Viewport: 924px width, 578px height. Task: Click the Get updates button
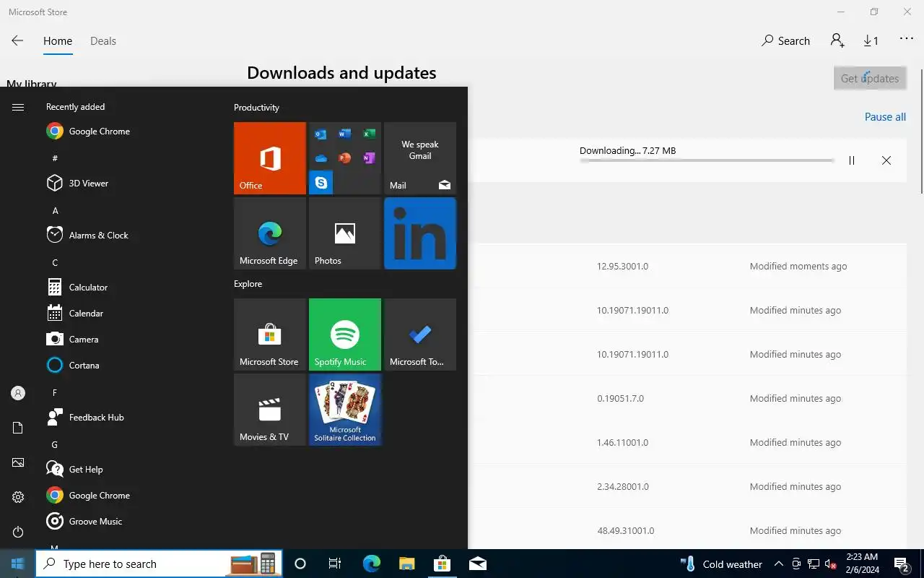pyautogui.click(x=870, y=79)
